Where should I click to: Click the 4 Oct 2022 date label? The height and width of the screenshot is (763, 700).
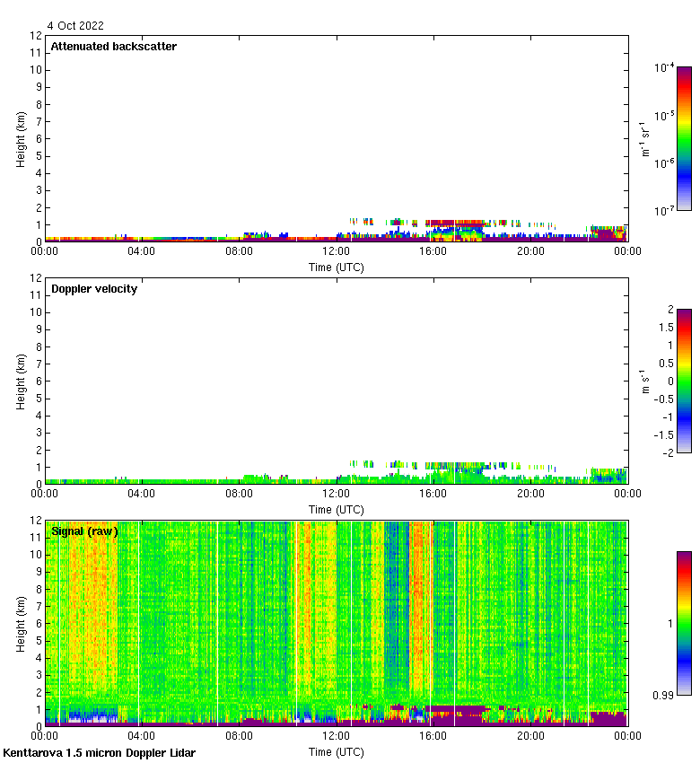[74, 26]
